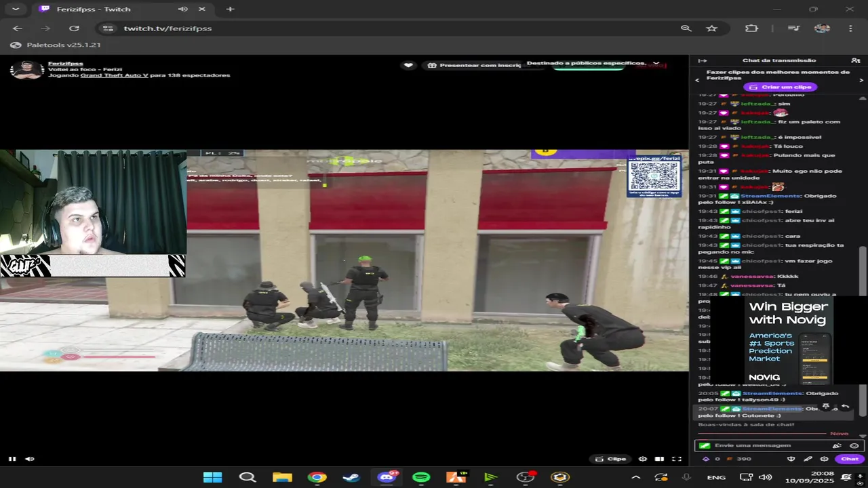Pin the highlighted StreamElements message
Screen dimensions: 868x488
click(826, 406)
